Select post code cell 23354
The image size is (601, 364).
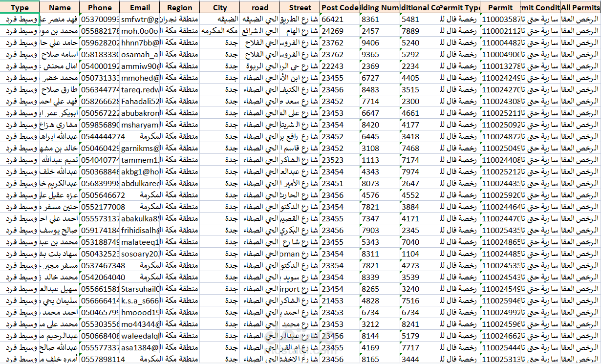point(340,265)
